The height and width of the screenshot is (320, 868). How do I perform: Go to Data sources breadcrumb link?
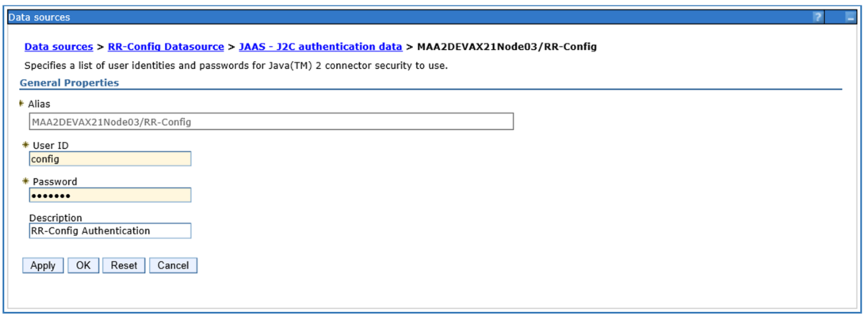[59, 47]
